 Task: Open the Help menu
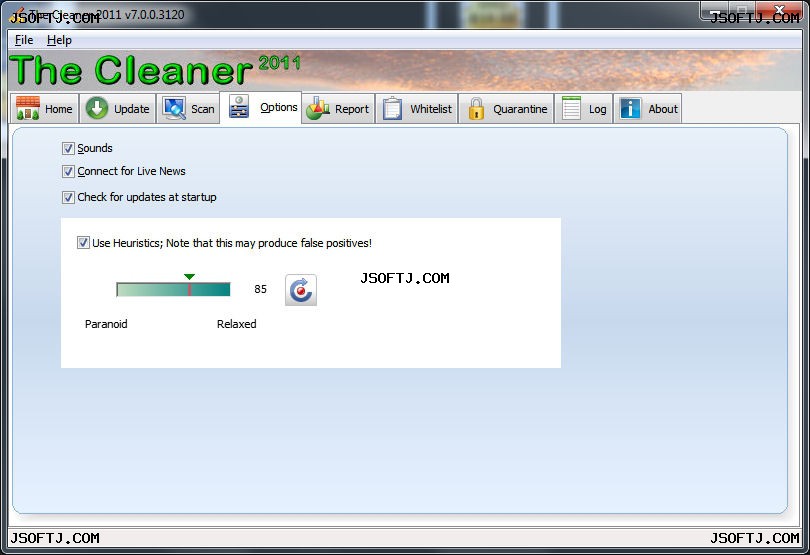click(x=59, y=40)
